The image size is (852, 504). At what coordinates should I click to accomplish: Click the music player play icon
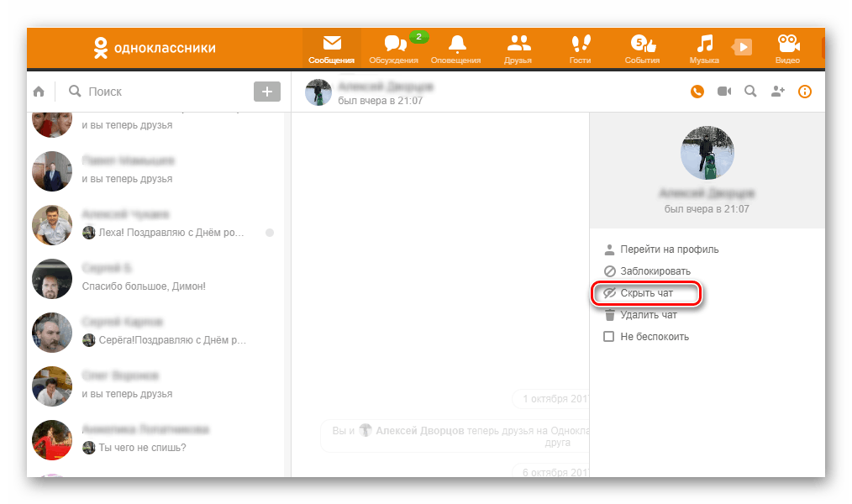click(743, 47)
